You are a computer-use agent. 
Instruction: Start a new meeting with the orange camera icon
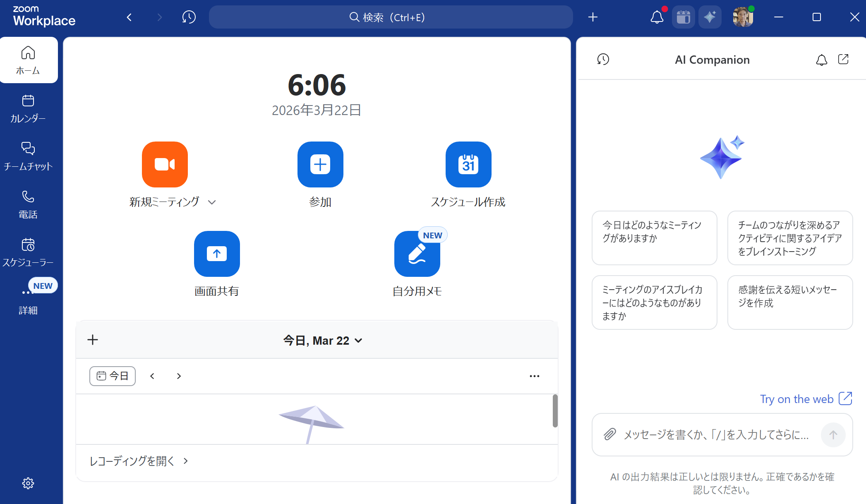165,164
